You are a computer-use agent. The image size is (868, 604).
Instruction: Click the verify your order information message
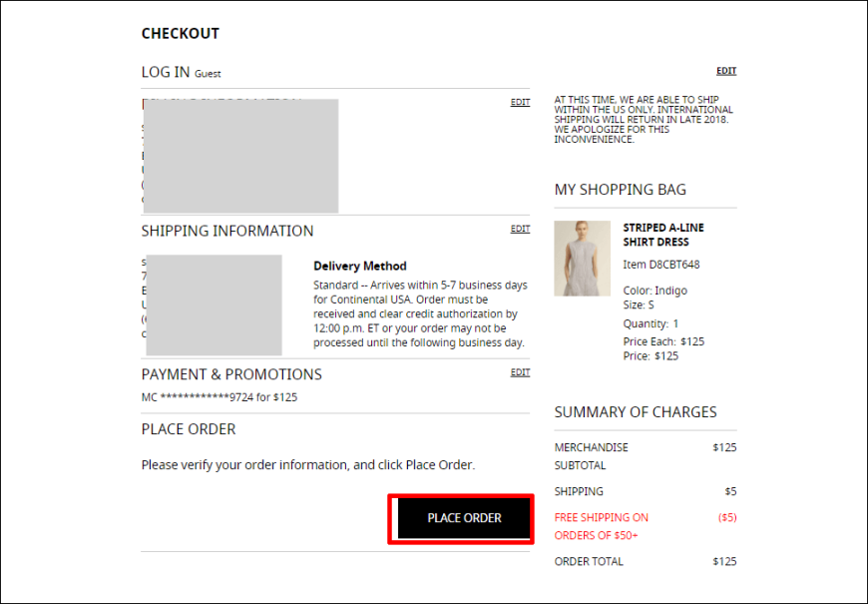click(x=307, y=465)
